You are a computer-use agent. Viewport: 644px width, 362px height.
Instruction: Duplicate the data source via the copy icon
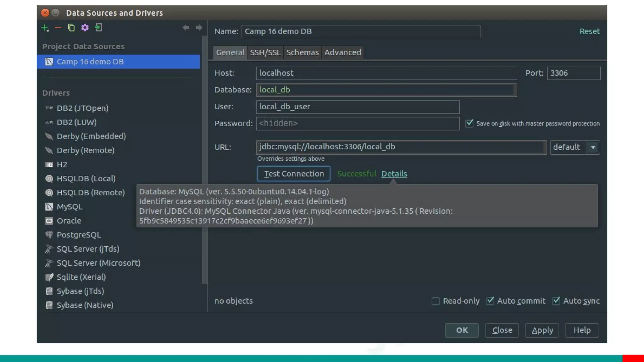coord(71,28)
